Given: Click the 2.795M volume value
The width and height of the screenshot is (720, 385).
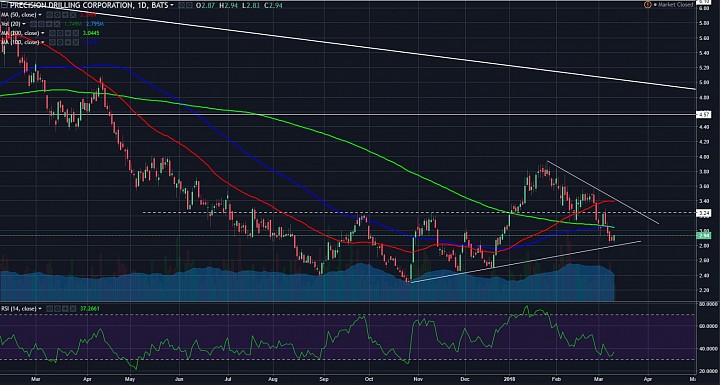Looking at the screenshot, I should [x=95, y=24].
